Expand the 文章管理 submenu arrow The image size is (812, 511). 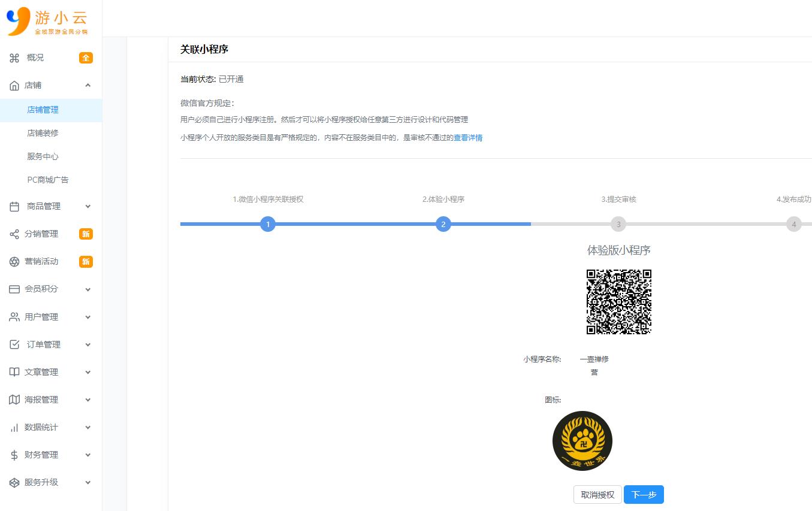pyautogui.click(x=88, y=372)
